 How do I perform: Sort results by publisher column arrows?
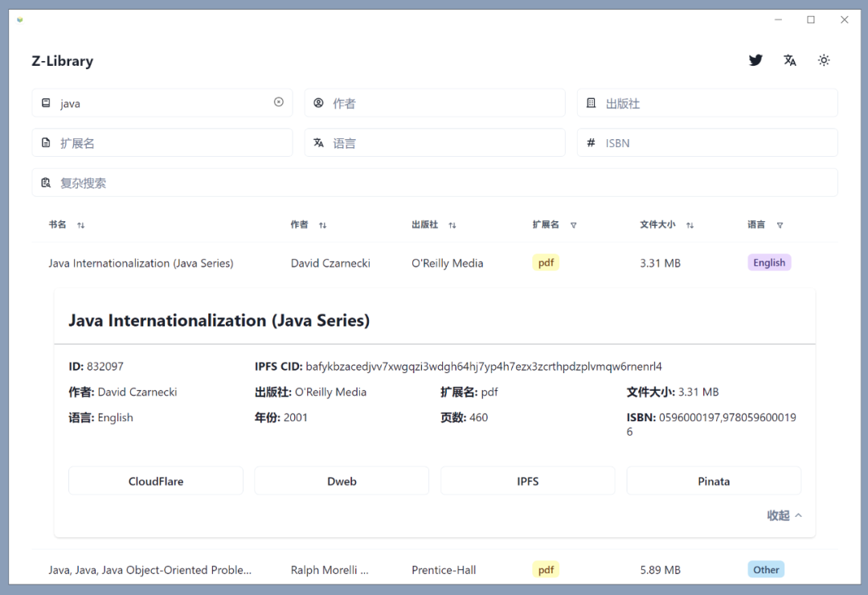[452, 225]
